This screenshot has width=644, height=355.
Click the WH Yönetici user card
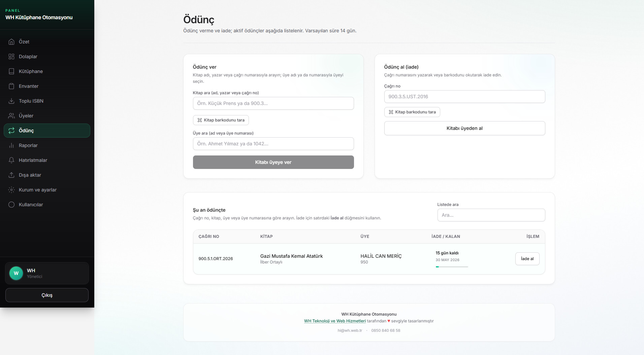(x=47, y=273)
